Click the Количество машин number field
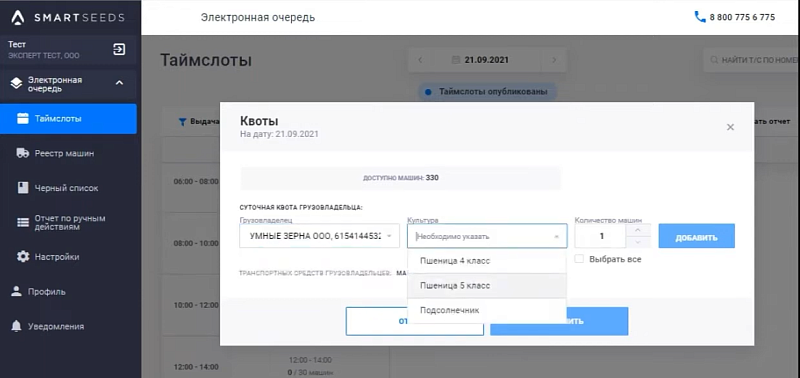Screen dimensions: 800x378 pos(601,236)
